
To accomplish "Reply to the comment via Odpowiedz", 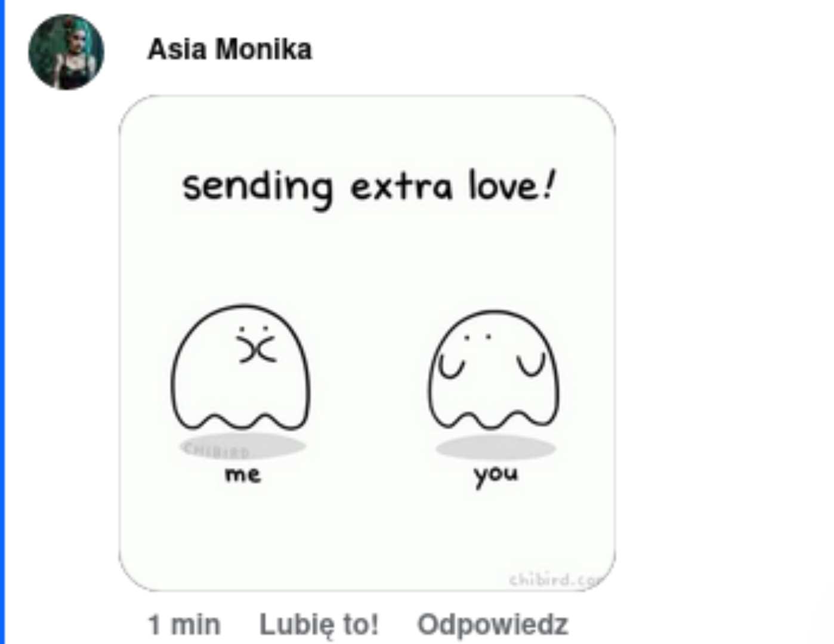I will click(x=493, y=625).
